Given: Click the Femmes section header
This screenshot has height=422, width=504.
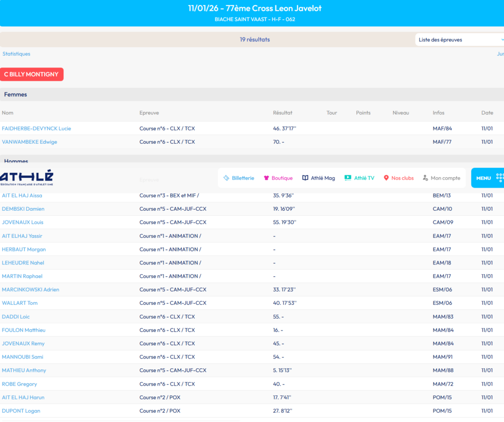Looking at the screenshot, I should click(16, 95).
